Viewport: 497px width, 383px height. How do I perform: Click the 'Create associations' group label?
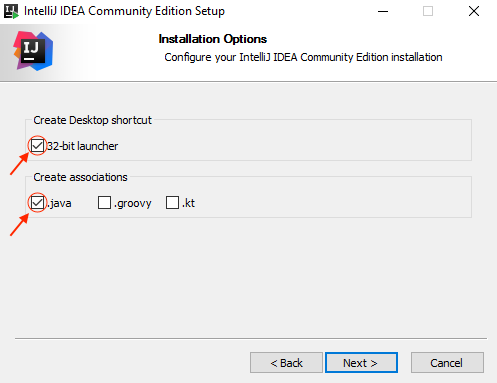coord(80,177)
